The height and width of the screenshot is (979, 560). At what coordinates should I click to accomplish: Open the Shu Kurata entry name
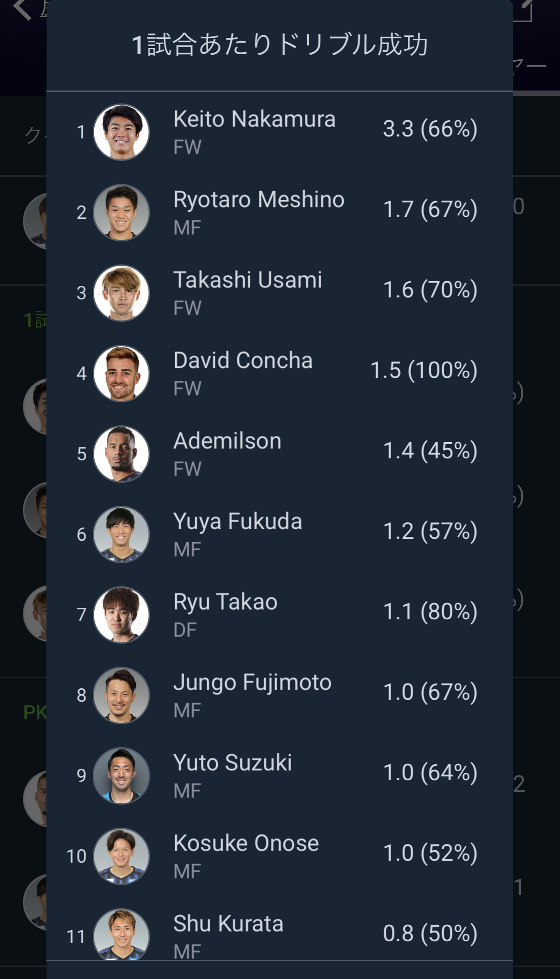coord(228,923)
